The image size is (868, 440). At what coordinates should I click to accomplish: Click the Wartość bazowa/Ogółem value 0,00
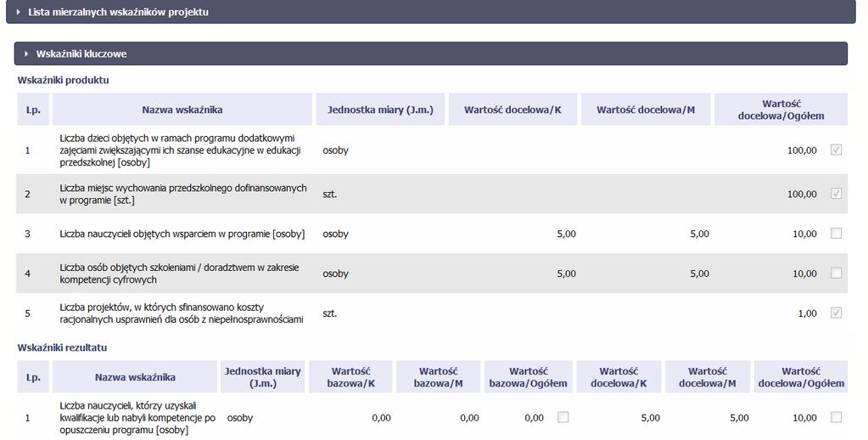point(535,418)
